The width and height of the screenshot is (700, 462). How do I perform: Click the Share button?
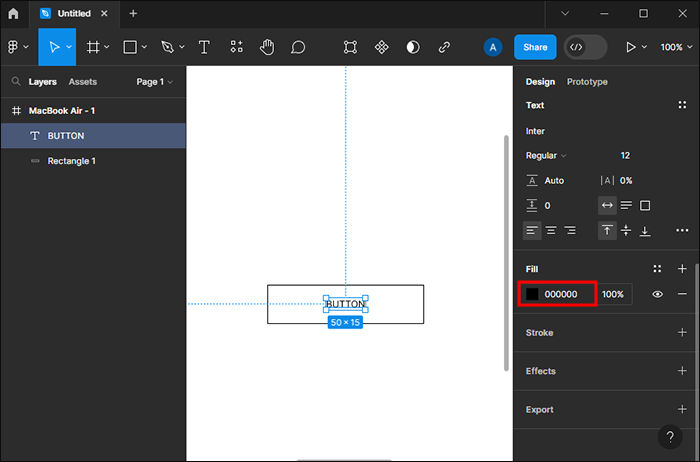click(x=535, y=47)
